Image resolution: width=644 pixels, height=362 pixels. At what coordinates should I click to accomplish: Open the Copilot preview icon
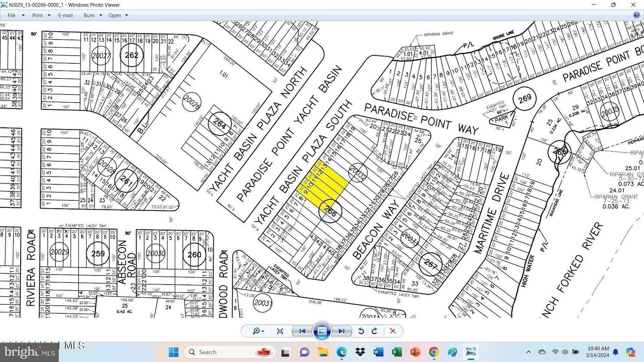(631, 352)
